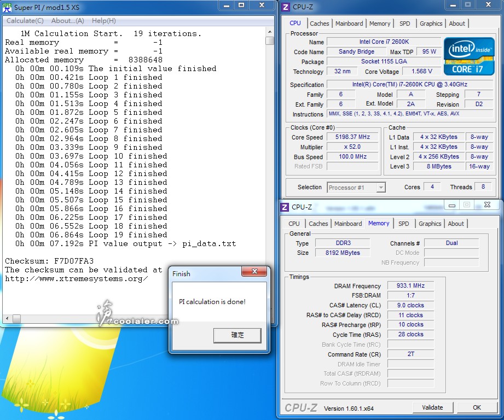The image size is (504, 420).
Task: Click the Cores value "4"
Action: coord(432,187)
